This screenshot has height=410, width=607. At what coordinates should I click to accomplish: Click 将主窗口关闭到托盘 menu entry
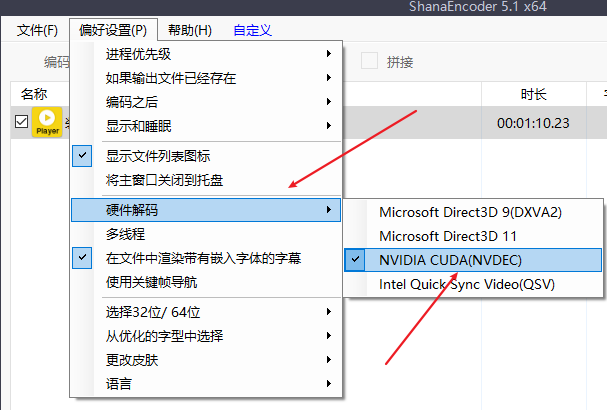tap(164, 180)
